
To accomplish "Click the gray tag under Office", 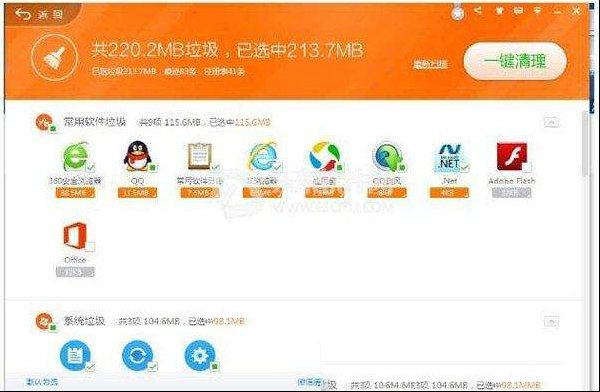I will 75,272.
